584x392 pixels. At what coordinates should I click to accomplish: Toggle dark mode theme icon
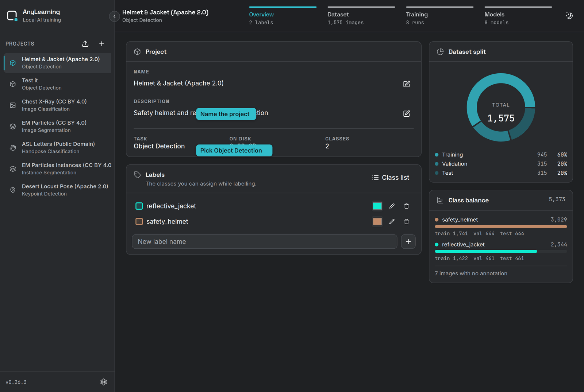pos(569,15)
